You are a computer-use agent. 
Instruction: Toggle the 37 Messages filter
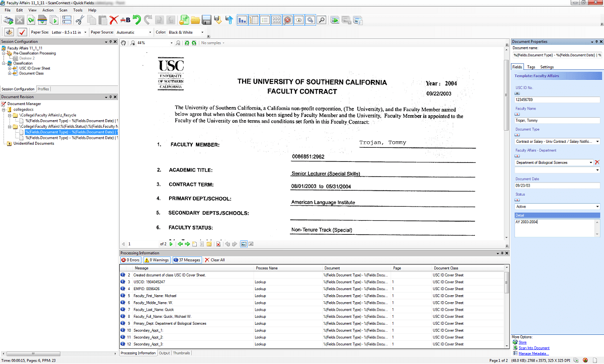pos(187,260)
